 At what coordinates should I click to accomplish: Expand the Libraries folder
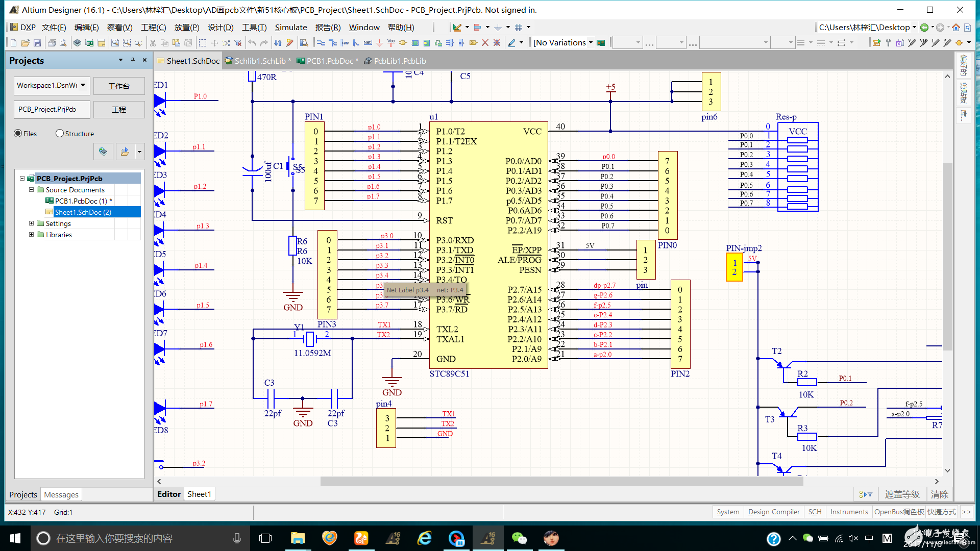pos(31,235)
